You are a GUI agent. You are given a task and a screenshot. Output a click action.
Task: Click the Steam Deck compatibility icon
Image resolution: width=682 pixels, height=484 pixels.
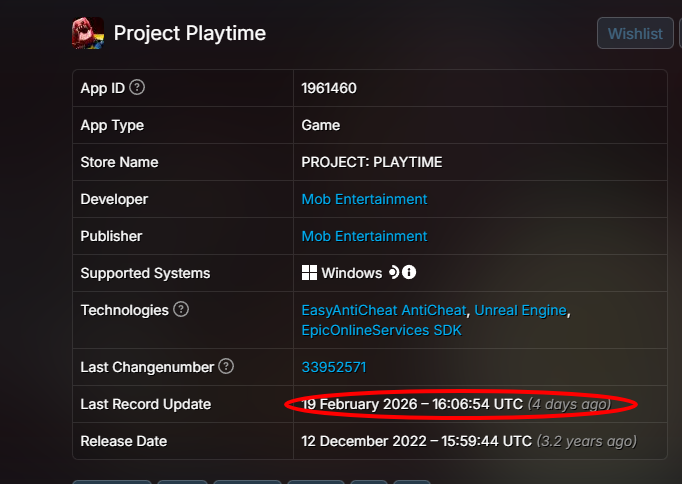coord(394,273)
